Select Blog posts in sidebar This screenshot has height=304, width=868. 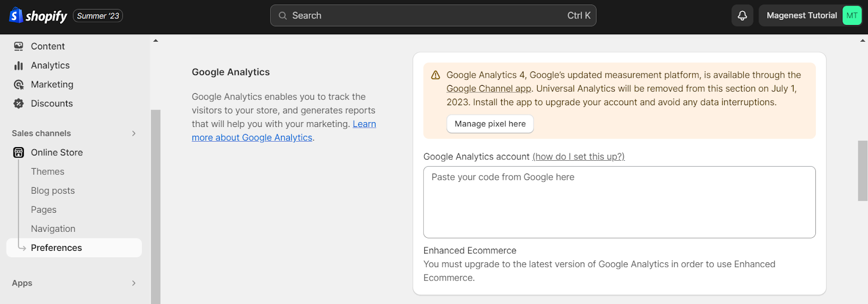click(53, 191)
